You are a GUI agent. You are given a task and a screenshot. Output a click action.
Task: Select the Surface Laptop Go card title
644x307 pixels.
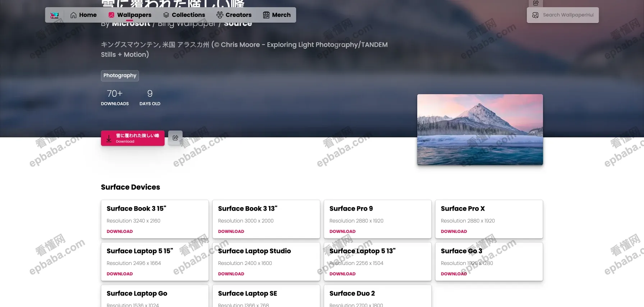pos(137,293)
